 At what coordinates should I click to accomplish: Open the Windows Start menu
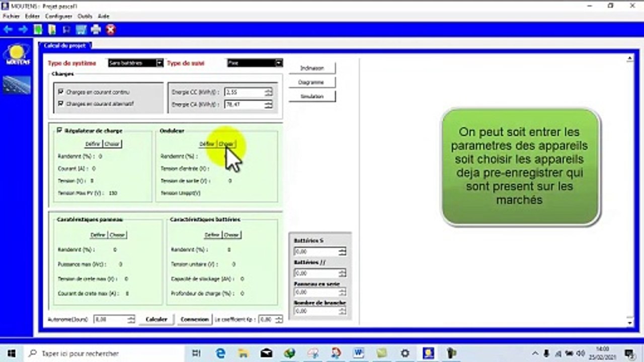point(12,353)
